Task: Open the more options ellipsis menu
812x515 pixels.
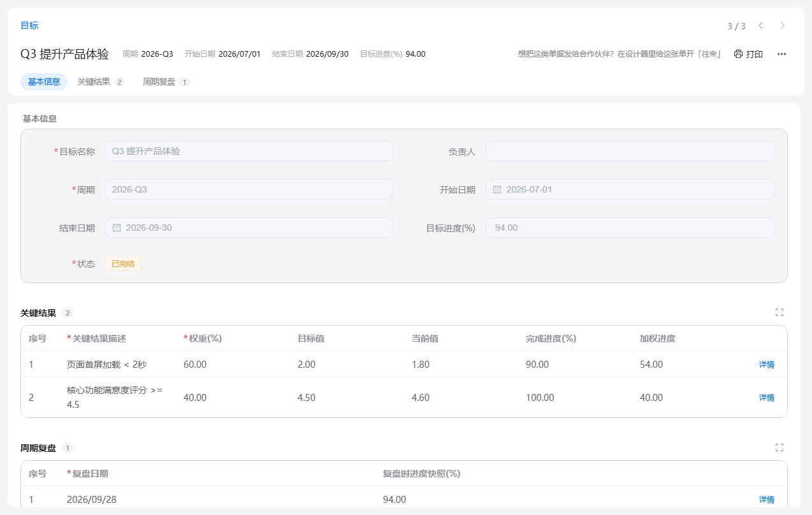Action: 781,54
